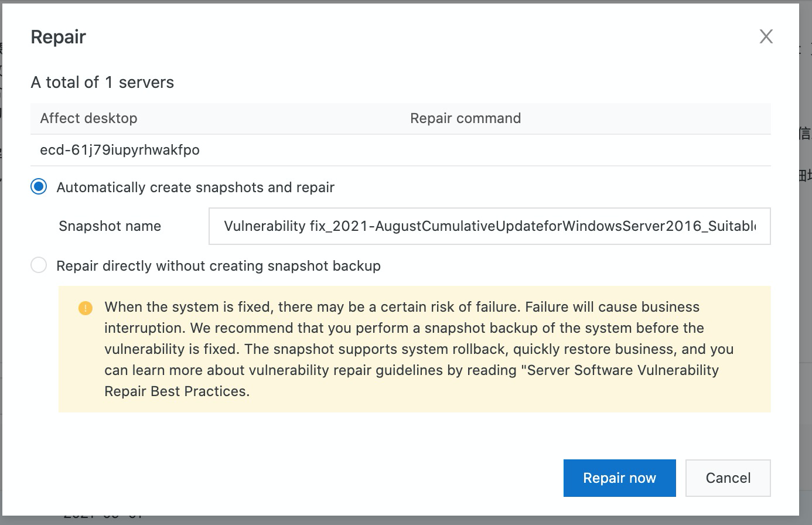The height and width of the screenshot is (525, 812).
Task: Cancel the repair dialog
Action: (x=728, y=478)
